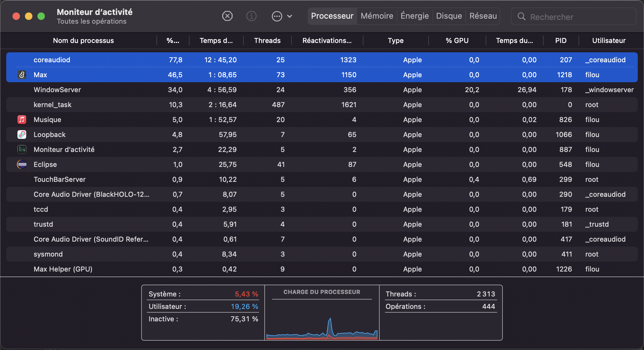Click the Musique process name

tap(47, 120)
